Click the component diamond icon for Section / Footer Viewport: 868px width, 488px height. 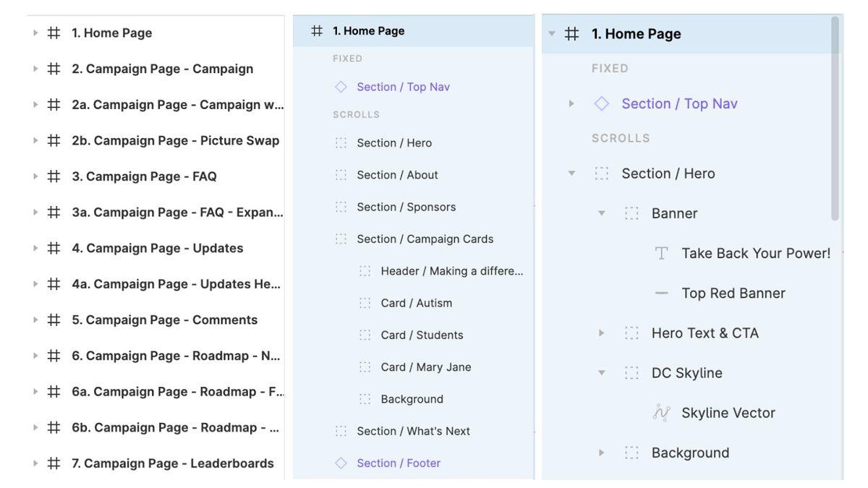(341, 463)
